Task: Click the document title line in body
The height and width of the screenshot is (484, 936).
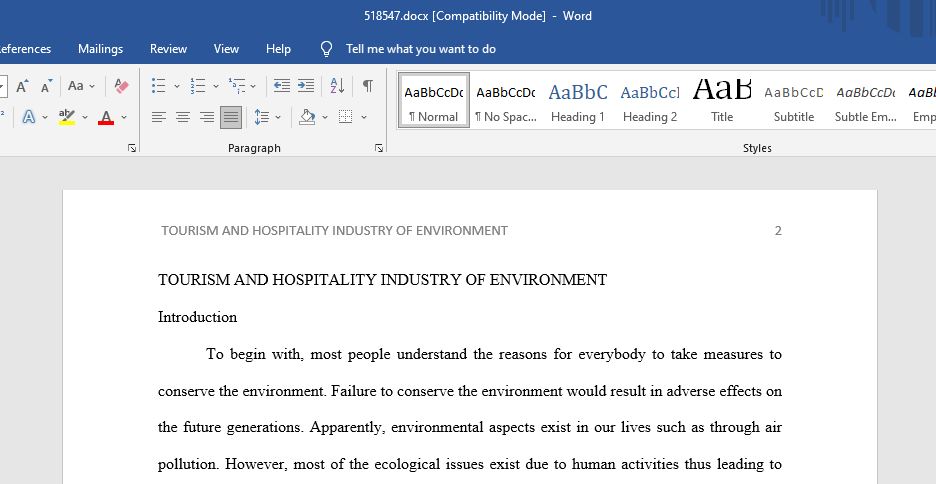Action: [383, 280]
